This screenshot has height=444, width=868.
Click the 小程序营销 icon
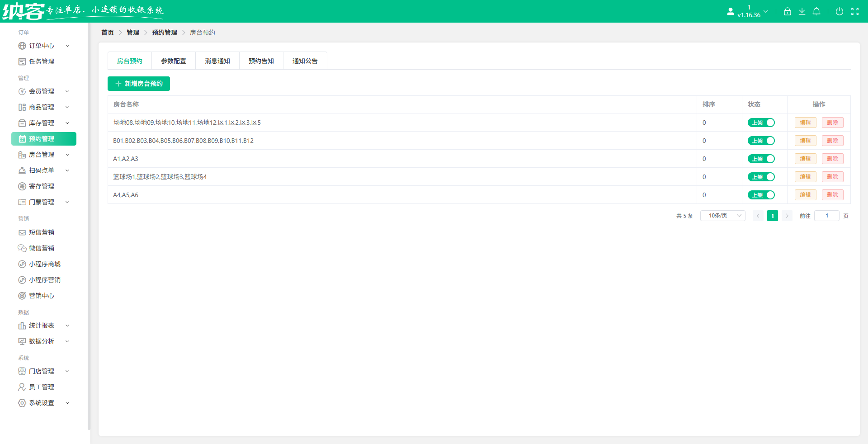click(22, 280)
